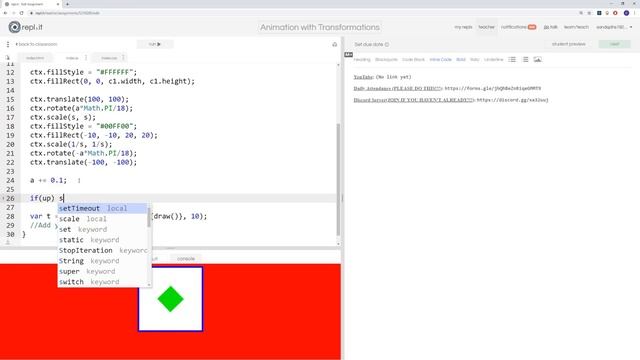Open the files icon left of the tabs
Screen dimensions: 640x360
(7, 58)
